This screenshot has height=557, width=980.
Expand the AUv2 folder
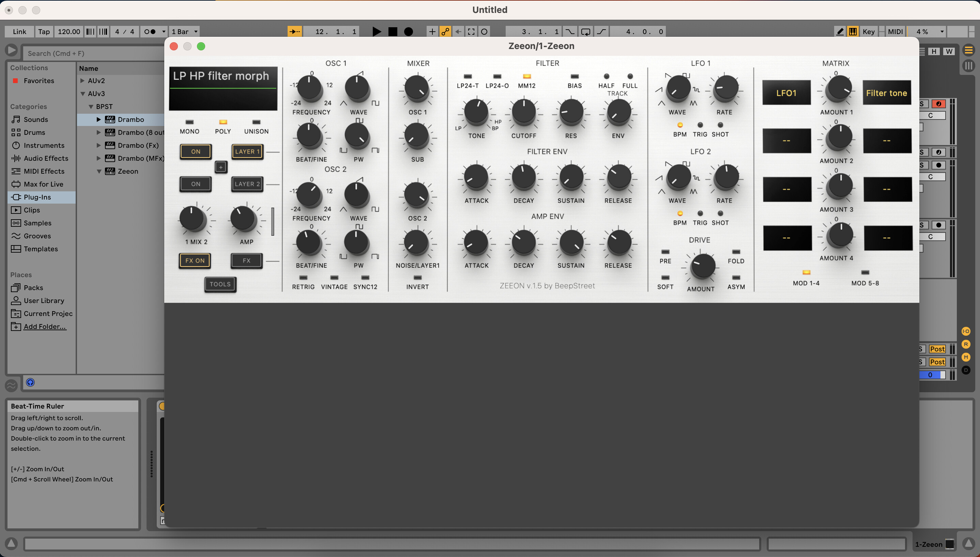[82, 81]
